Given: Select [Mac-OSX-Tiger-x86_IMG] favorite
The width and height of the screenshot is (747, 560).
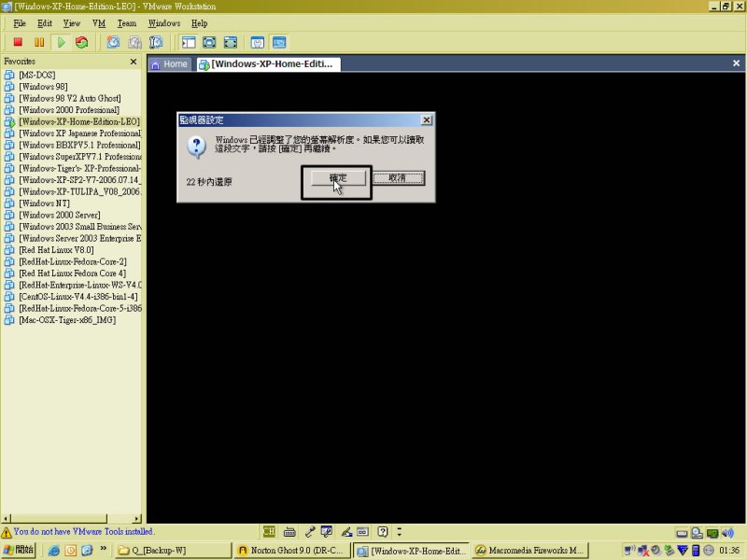Looking at the screenshot, I should click(67, 320).
